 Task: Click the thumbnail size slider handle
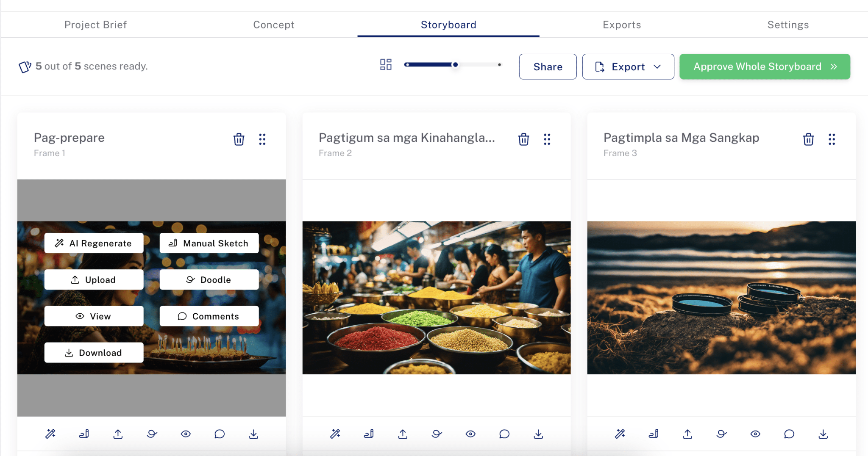coord(455,65)
